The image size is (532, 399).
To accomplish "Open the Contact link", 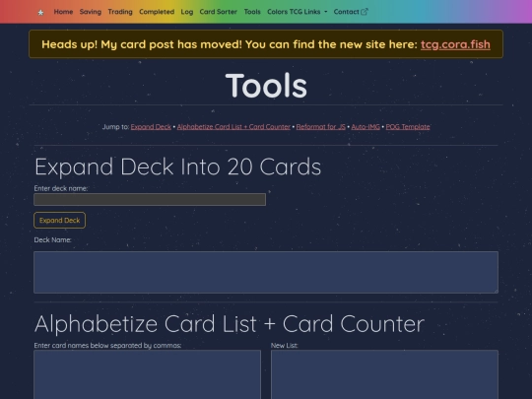I will click(351, 12).
